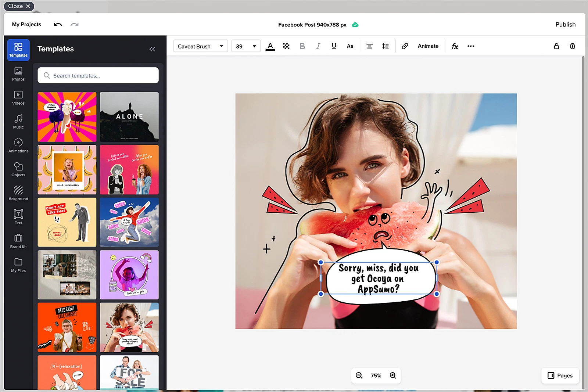Image resolution: width=588 pixels, height=392 pixels.
Task: Switch to the Photos sidebar tab
Action: [x=18, y=74]
